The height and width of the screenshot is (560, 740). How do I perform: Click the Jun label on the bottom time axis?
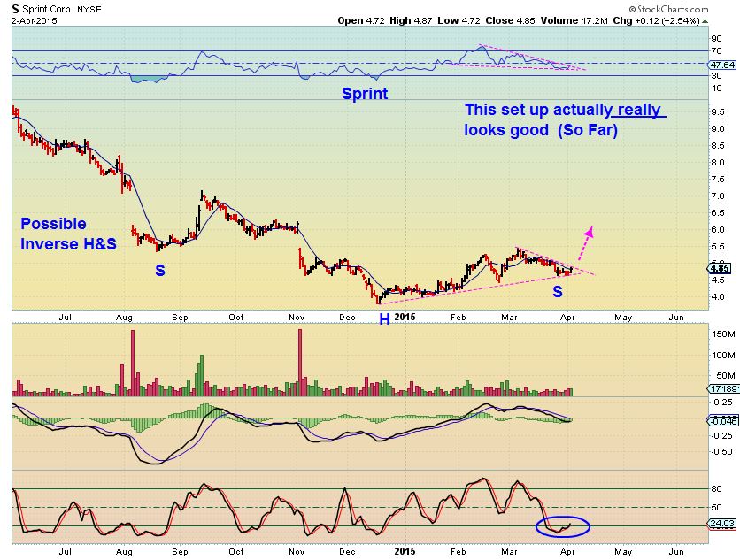[676, 551]
